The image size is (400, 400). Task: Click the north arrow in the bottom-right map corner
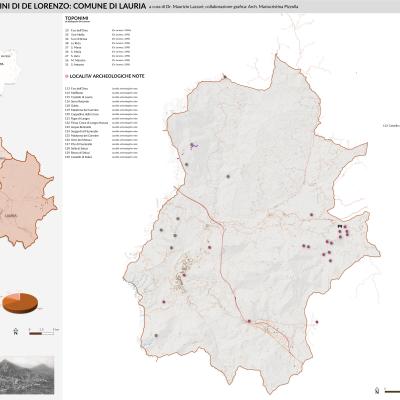377,390
